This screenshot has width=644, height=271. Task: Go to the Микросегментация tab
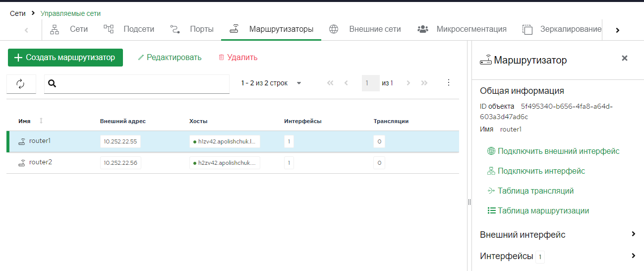[462, 29]
